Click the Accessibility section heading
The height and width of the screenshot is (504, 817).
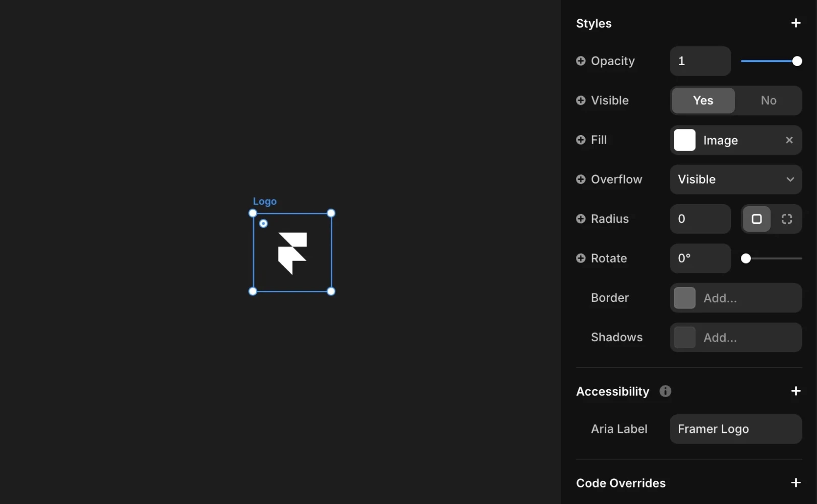pos(613,391)
